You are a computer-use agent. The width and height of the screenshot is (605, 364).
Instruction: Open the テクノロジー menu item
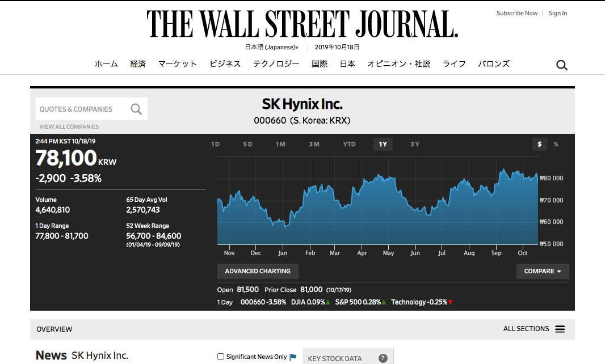point(276,64)
